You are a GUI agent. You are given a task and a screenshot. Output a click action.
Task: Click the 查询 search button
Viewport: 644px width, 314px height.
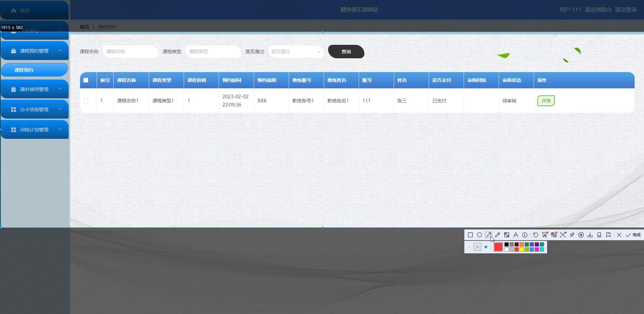[346, 52]
